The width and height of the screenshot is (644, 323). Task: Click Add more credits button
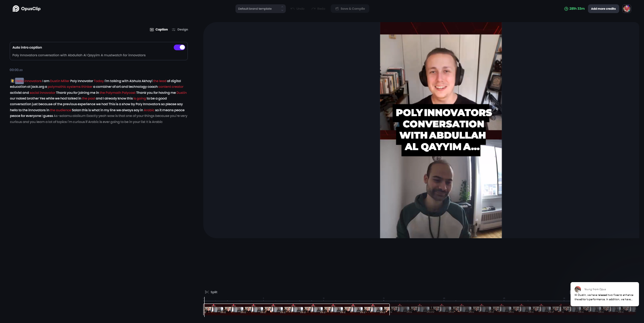coord(603,9)
